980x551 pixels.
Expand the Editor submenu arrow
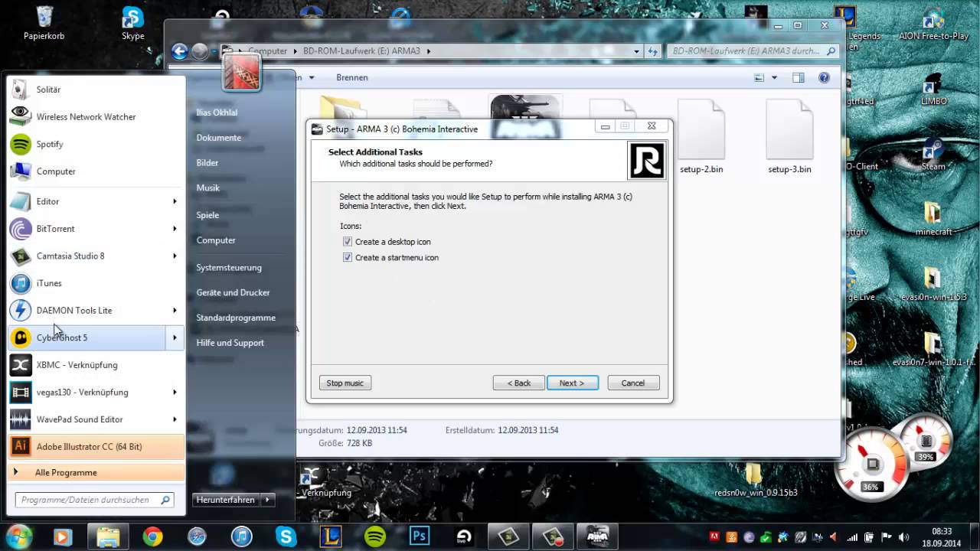coord(175,201)
